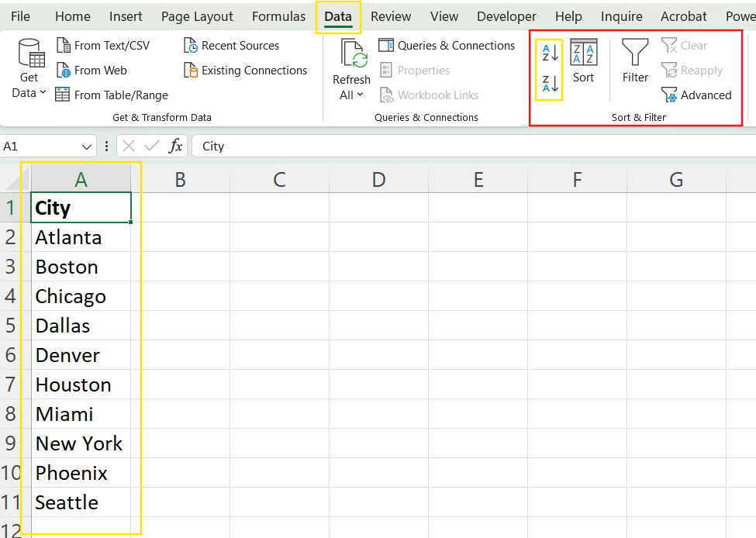This screenshot has height=538, width=756.
Task: Switch to the View tab
Action: [444, 16]
